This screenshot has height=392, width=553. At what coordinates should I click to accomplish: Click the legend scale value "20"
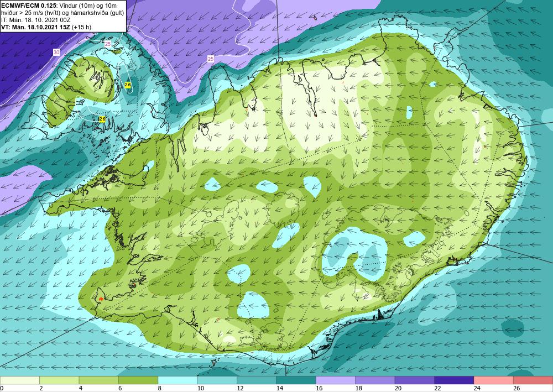click(398, 388)
